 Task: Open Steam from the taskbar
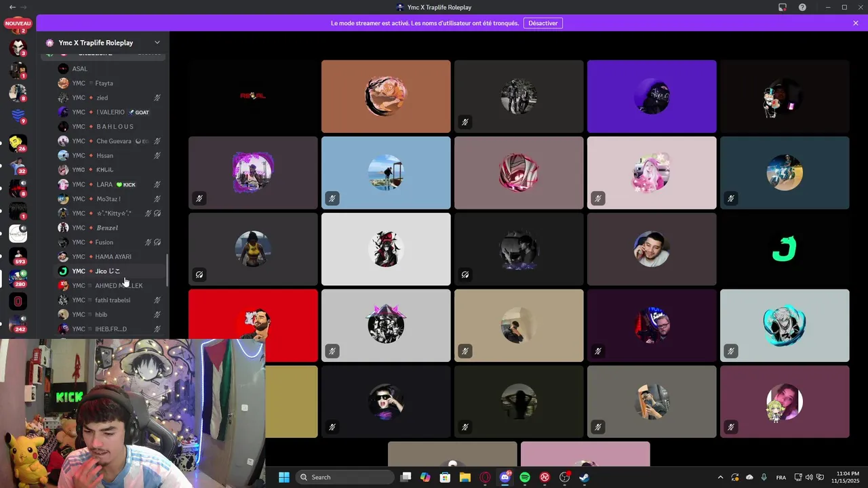click(x=584, y=477)
